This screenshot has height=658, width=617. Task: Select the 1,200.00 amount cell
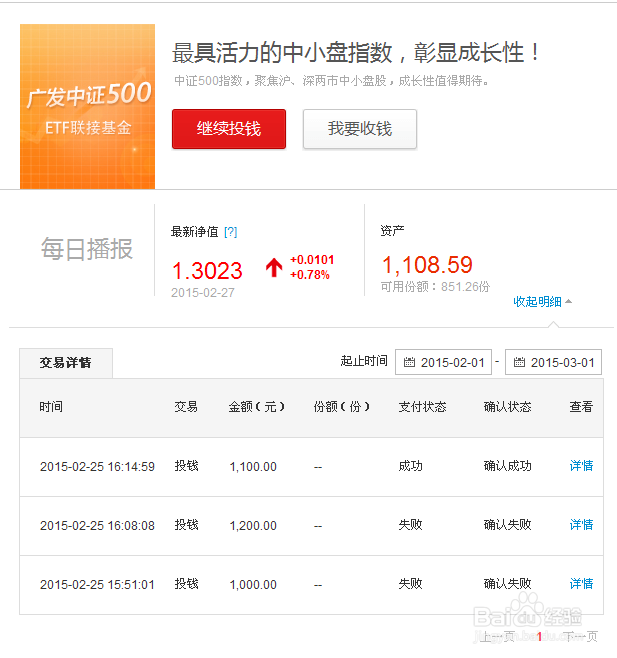point(253,525)
